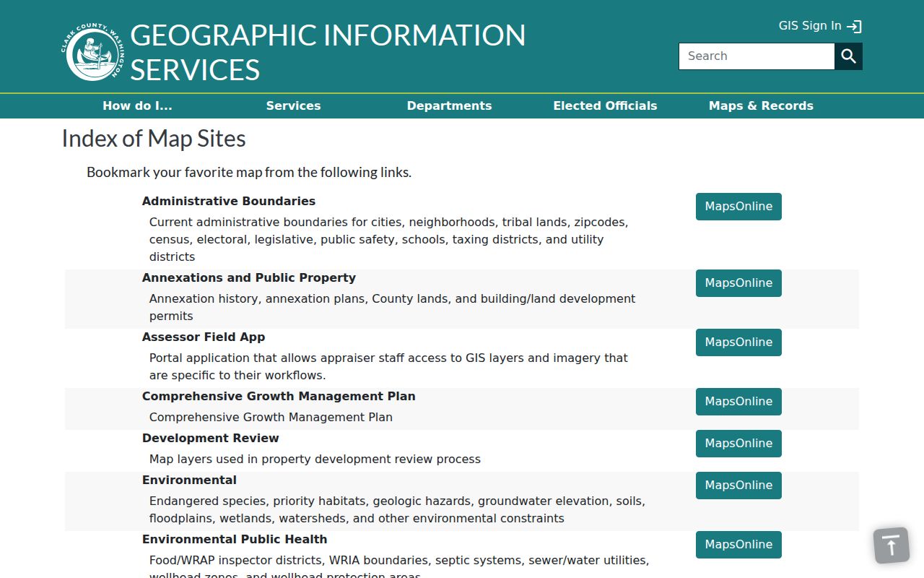Click the 'Map layers used in property development' description
Screen dimensions: 924x578
click(x=315, y=459)
